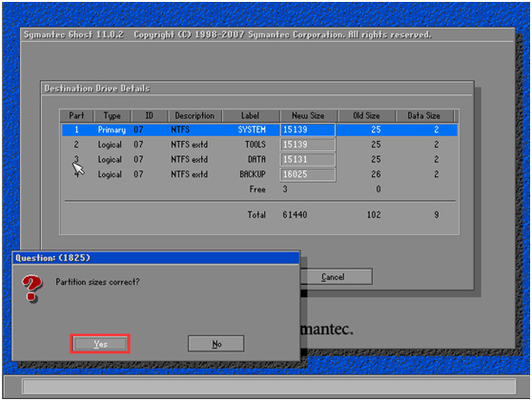Click the bottom status bar field
The image size is (532, 401).
point(269,386)
